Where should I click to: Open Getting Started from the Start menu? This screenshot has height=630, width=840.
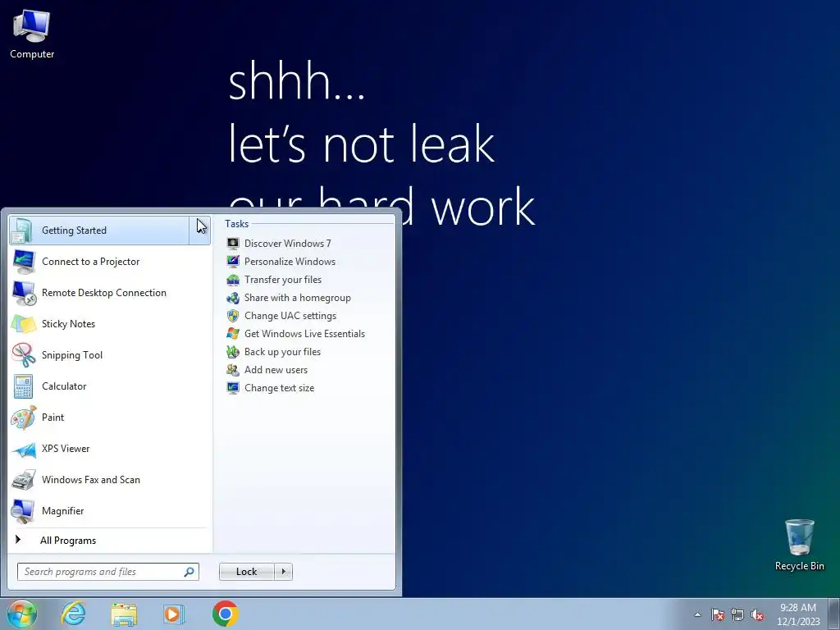point(99,231)
